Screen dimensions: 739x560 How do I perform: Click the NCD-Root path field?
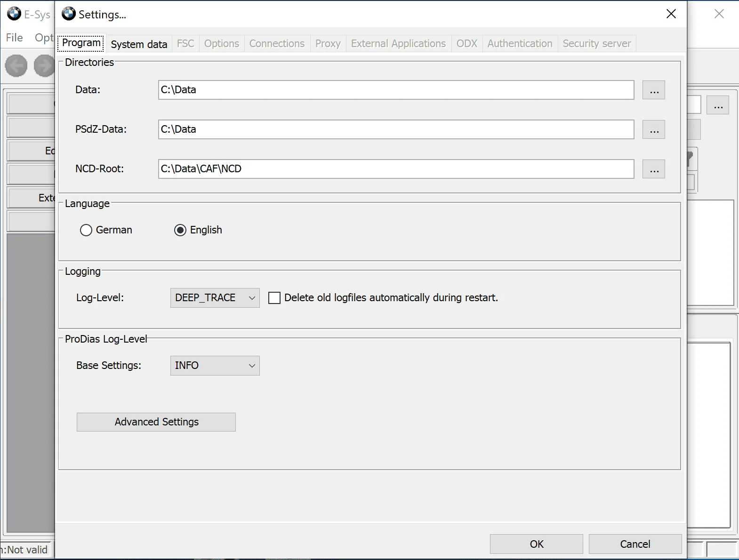pyautogui.click(x=396, y=169)
